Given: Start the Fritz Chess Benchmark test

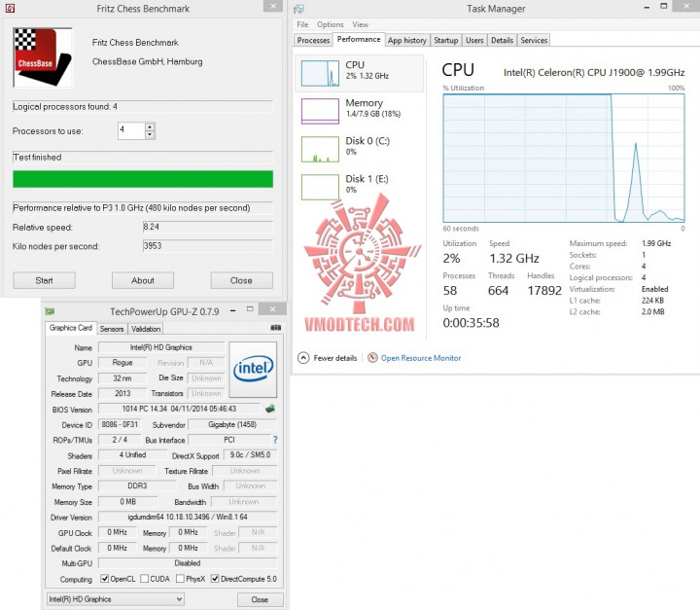Looking at the screenshot, I should [44, 280].
